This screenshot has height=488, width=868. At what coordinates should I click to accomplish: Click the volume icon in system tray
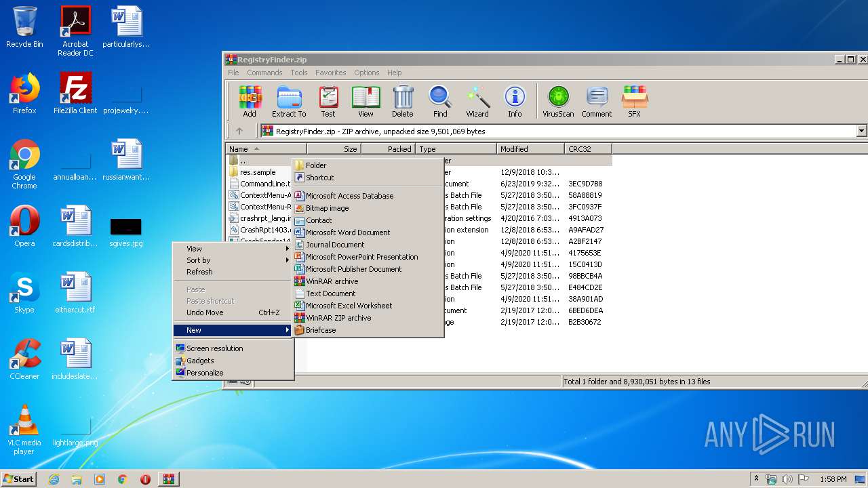tap(787, 479)
